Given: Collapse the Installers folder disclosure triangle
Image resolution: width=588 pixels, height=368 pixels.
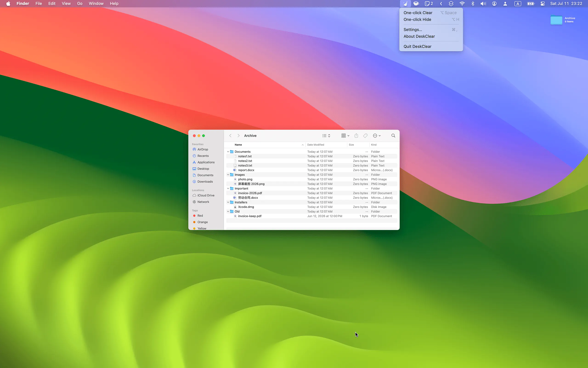Looking at the screenshot, I should pyautogui.click(x=228, y=202).
